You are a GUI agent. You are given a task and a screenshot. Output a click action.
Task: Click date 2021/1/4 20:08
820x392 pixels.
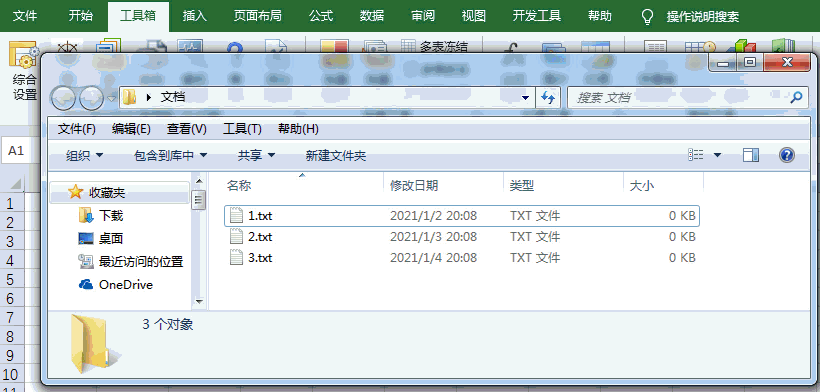pyautogui.click(x=434, y=258)
